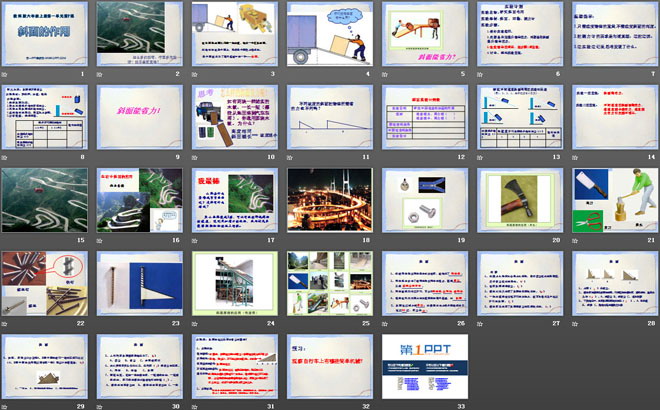660x410 pixels.
Task: Select slide 3 with the forklift cartoon
Action: coord(235,35)
